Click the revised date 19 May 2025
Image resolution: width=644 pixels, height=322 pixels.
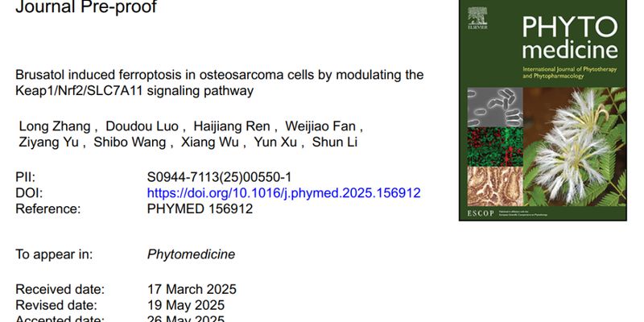(187, 305)
